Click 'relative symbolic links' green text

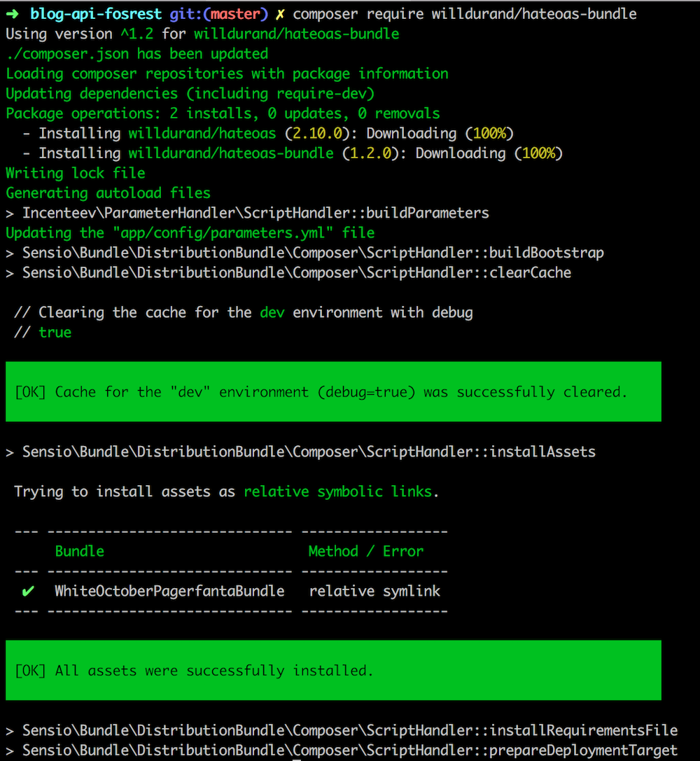coord(337,491)
